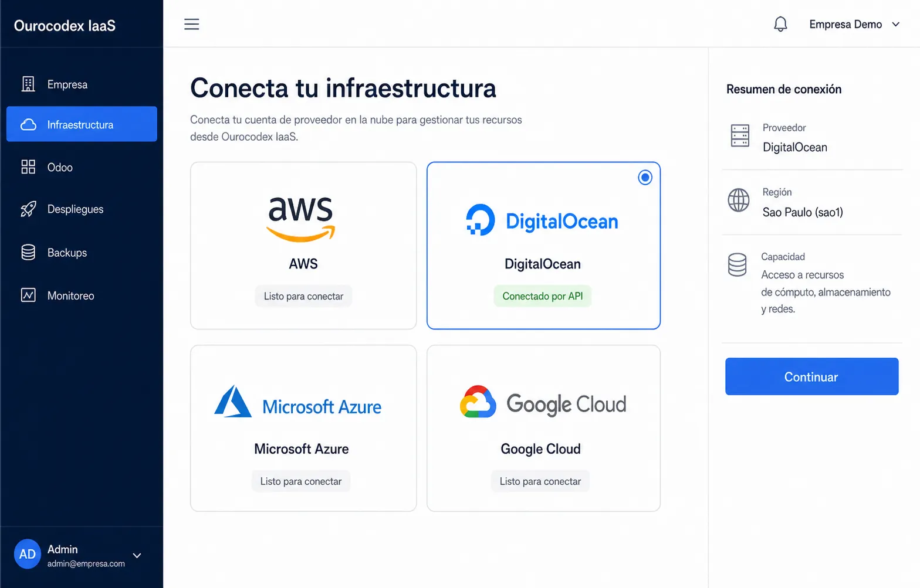Expand the Empresa Demo dropdown chevron

click(896, 25)
